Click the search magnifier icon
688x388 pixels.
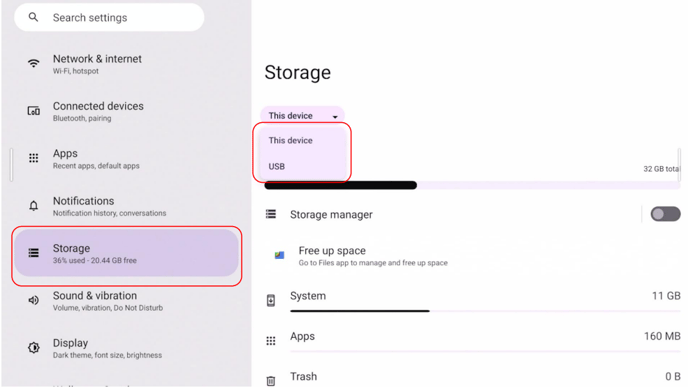33,17
